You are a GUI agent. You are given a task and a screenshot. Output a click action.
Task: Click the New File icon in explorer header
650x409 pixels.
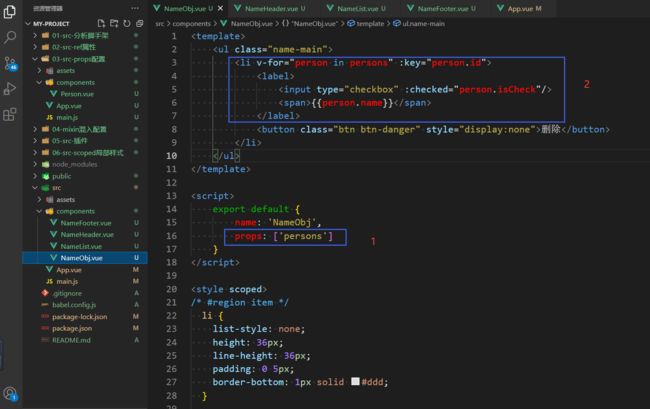tap(101, 22)
